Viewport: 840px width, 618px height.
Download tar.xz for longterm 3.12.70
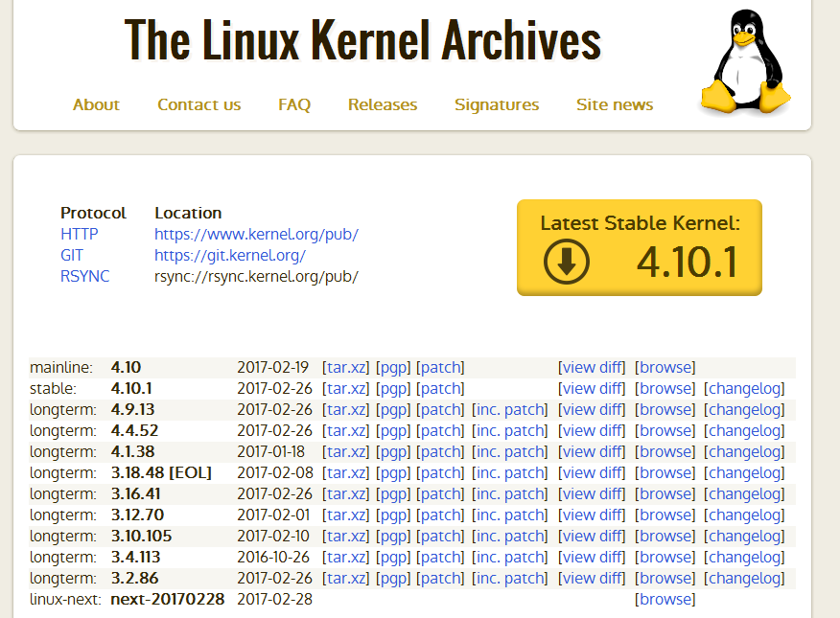345,515
